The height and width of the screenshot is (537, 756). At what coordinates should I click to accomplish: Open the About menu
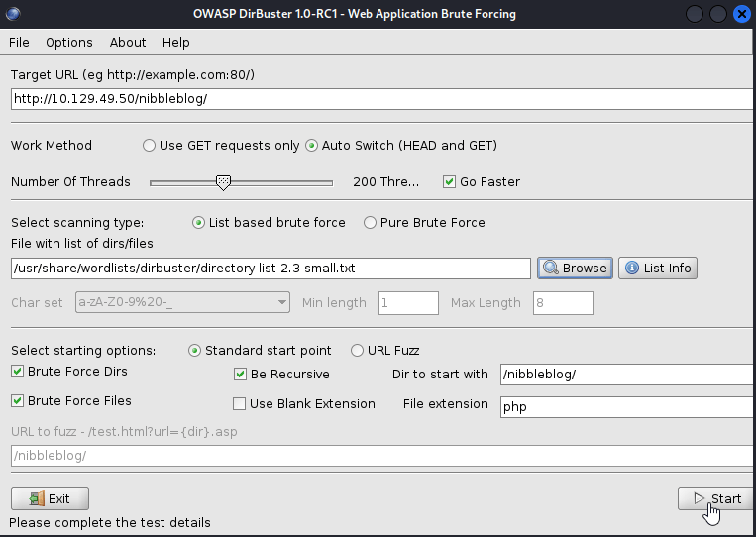[x=128, y=43]
